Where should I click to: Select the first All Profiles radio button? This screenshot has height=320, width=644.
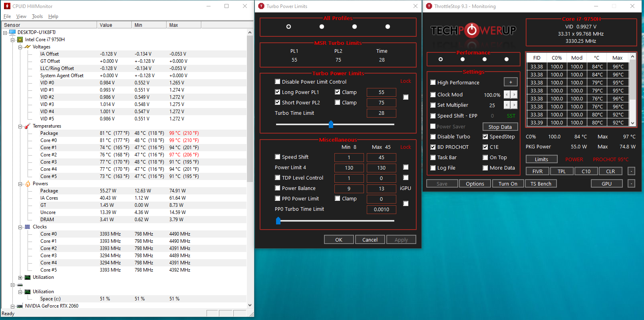pyautogui.click(x=288, y=27)
